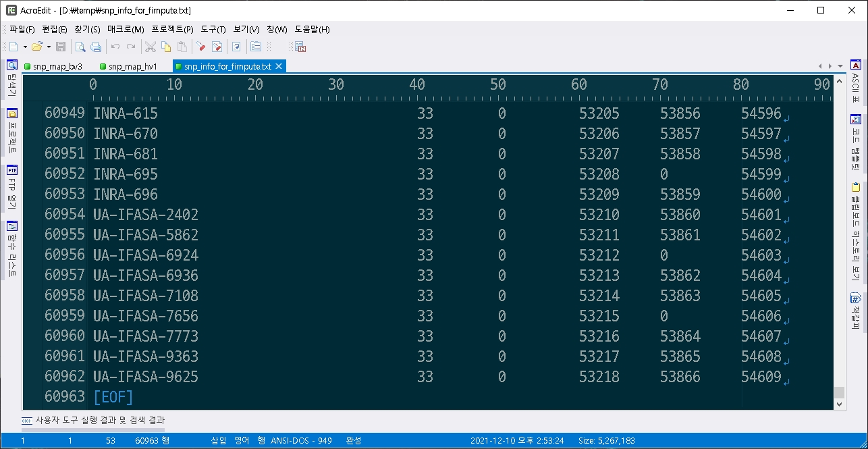868x449 pixels.
Task: Click the flashlight find icon
Action: pyautogui.click(x=201, y=47)
